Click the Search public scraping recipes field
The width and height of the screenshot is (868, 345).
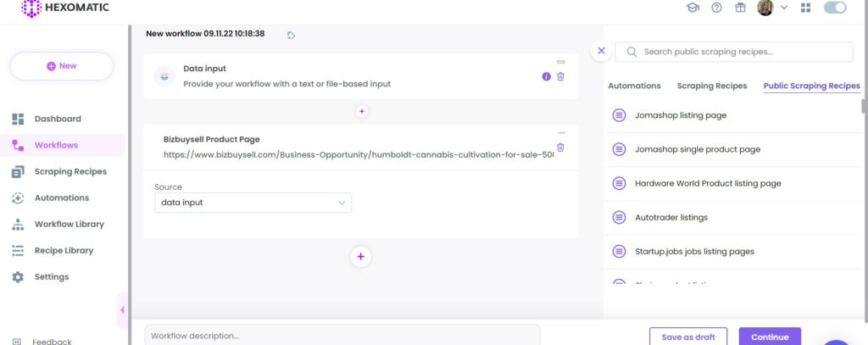734,52
